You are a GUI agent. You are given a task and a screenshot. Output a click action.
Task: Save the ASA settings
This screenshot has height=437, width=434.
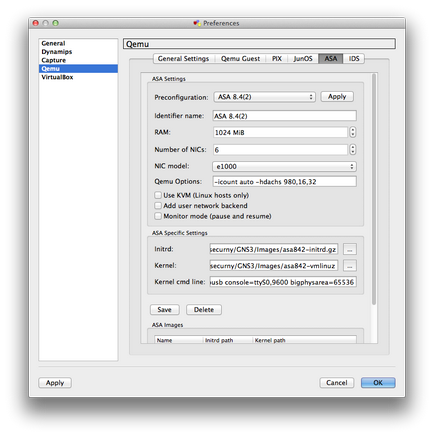[x=164, y=310]
